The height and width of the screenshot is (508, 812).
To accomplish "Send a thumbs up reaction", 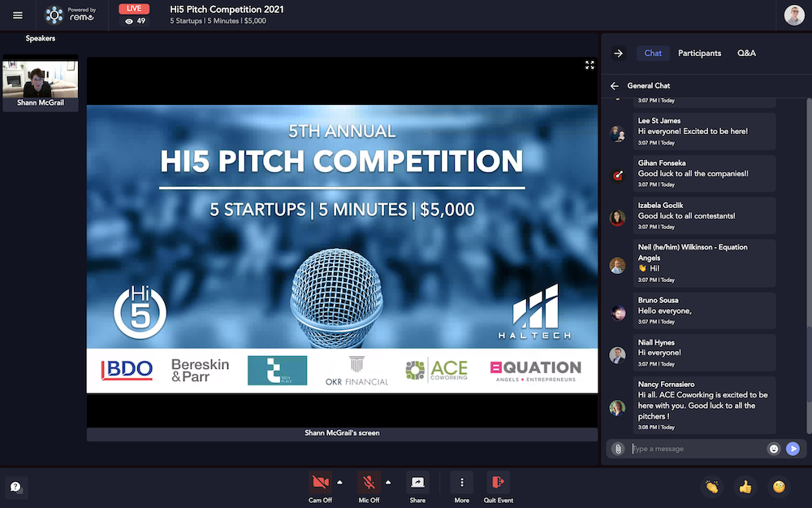I will 745,487.
